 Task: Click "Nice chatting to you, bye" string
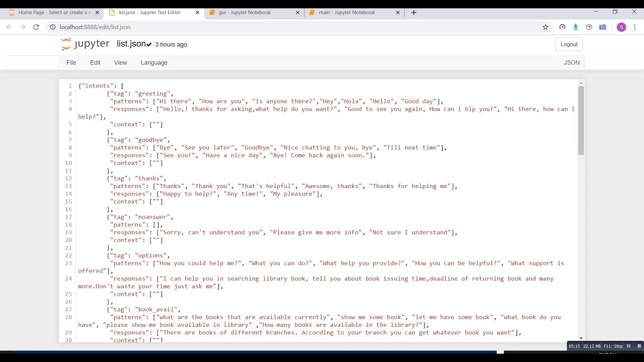point(328,148)
